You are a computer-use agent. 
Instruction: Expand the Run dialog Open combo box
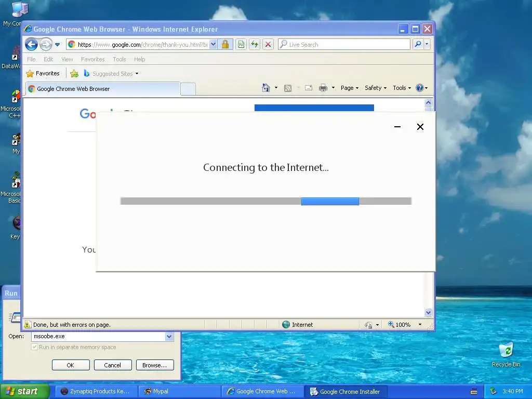pyautogui.click(x=169, y=336)
